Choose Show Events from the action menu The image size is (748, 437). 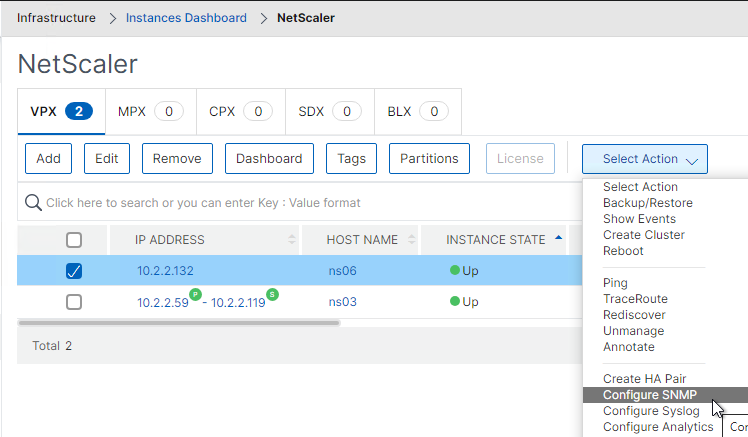(x=639, y=219)
